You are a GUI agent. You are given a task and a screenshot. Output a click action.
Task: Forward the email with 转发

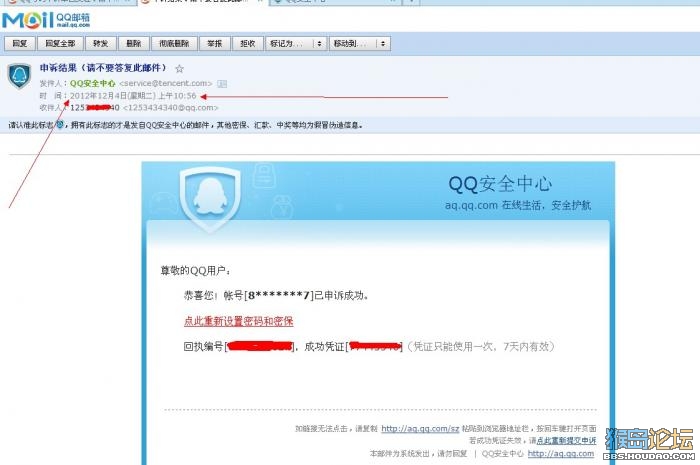click(x=100, y=43)
